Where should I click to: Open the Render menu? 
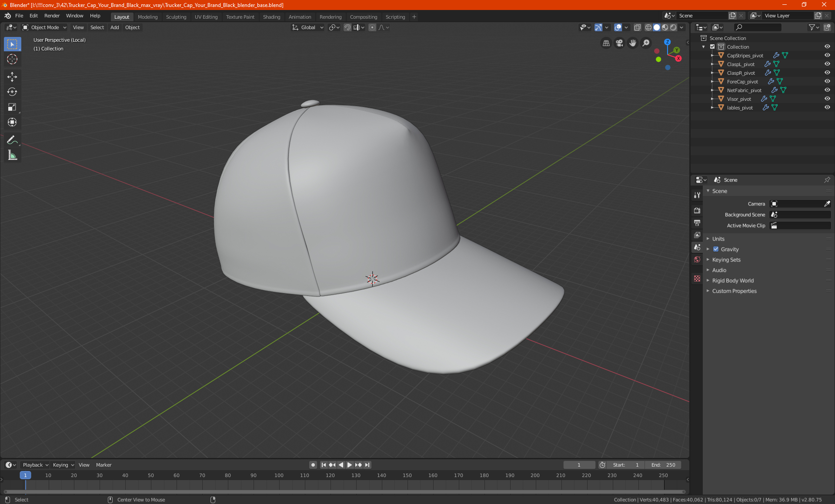coord(52,16)
